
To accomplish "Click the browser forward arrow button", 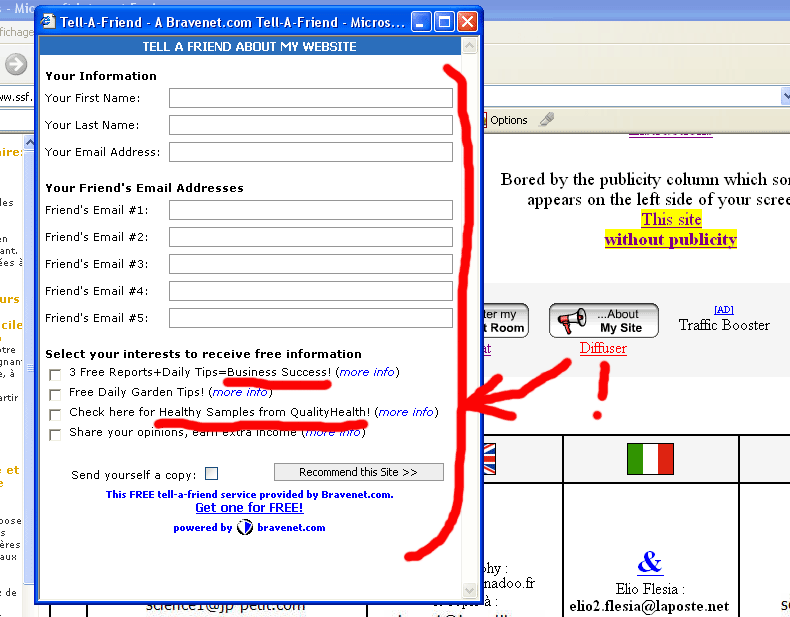I will pos(16,65).
